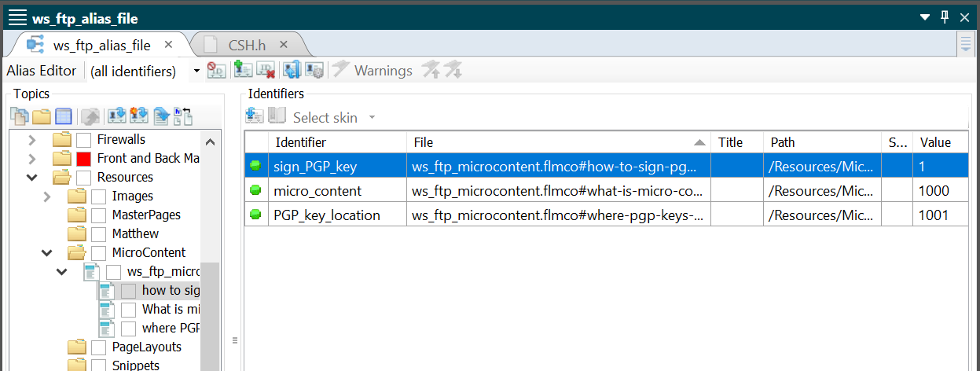The image size is (980, 371).
Task: Switch to the CSH.h tab
Action: 248,45
